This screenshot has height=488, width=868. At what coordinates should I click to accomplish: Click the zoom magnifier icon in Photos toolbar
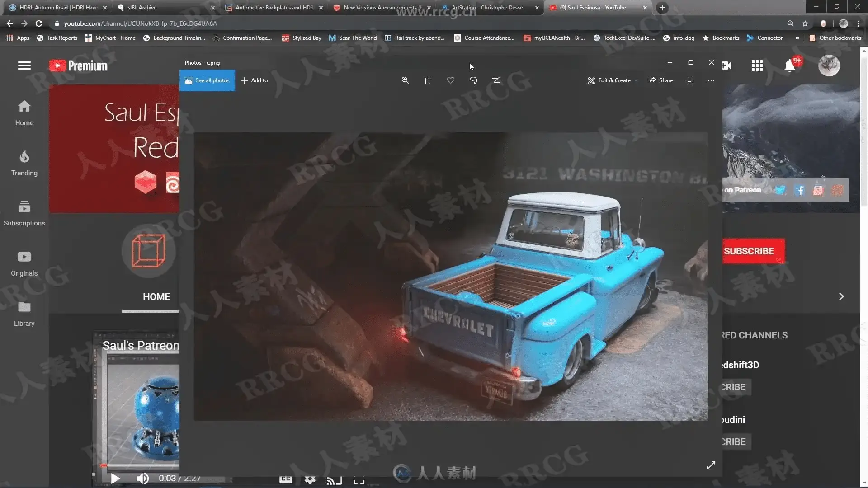tap(405, 80)
